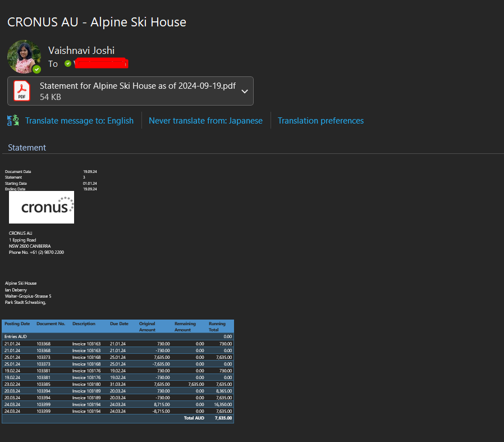
Task: Click NSW 2600 CANBERRA address line
Action: [x=30, y=246]
